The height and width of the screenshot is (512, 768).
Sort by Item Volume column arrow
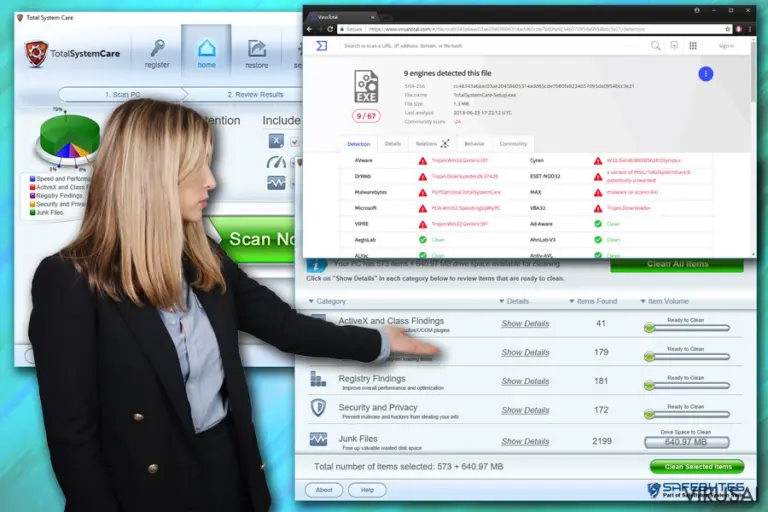tap(643, 301)
